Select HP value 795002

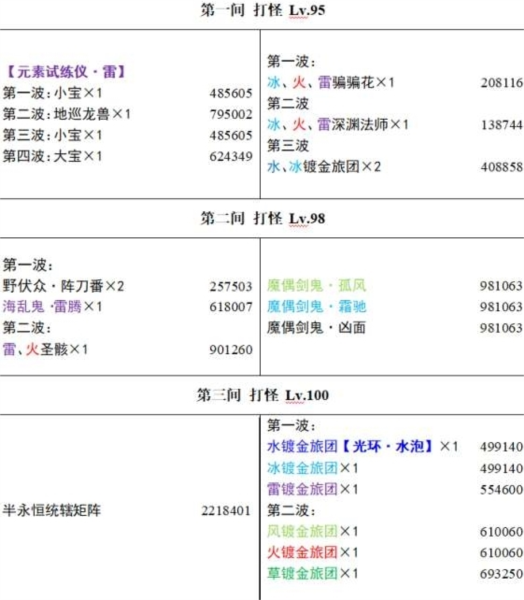231,114
